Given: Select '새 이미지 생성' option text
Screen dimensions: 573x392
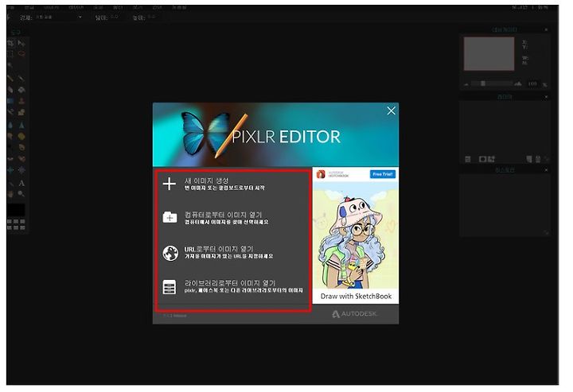Looking at the screenshot, I should coord(206,180).
